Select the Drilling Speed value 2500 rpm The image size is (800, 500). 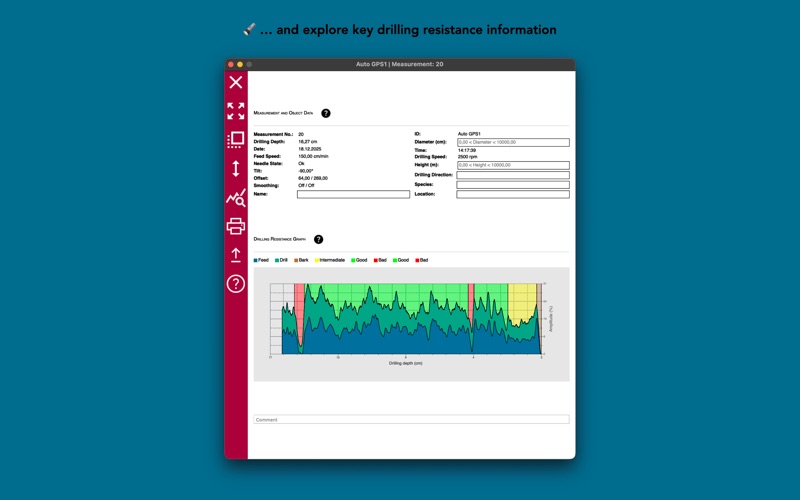[467, 157]
